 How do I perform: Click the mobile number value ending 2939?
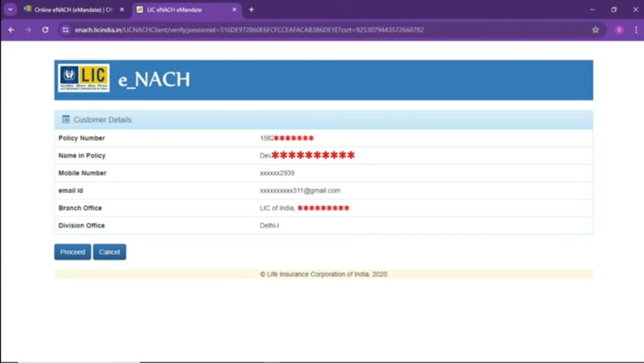pos(277,173)
